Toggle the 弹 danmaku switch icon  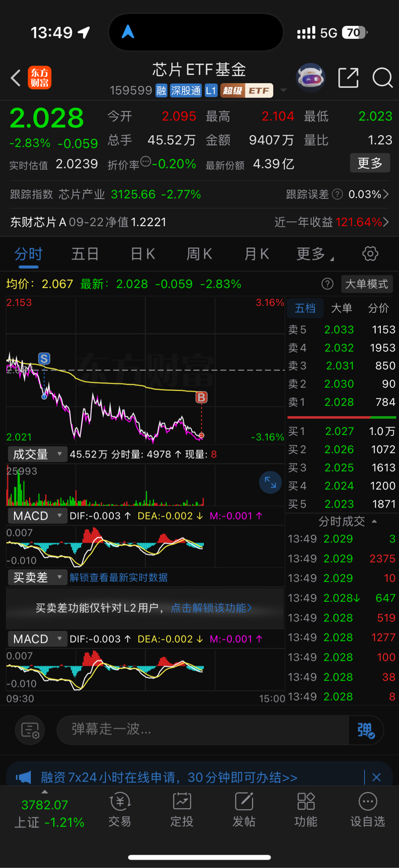click(366, 730)
